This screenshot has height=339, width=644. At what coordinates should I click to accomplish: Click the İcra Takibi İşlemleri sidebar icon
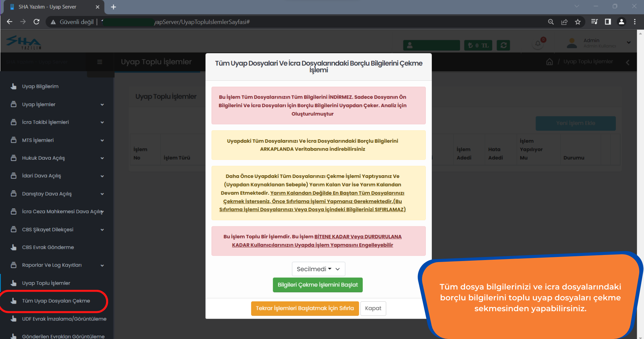pyautogui.click(x=14, y=122)
